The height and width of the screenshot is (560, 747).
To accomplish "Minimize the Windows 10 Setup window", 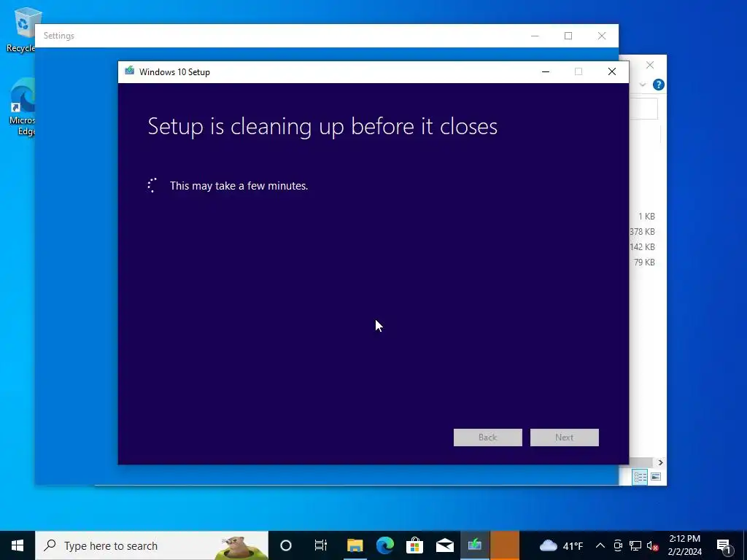I will coord(546,71).
